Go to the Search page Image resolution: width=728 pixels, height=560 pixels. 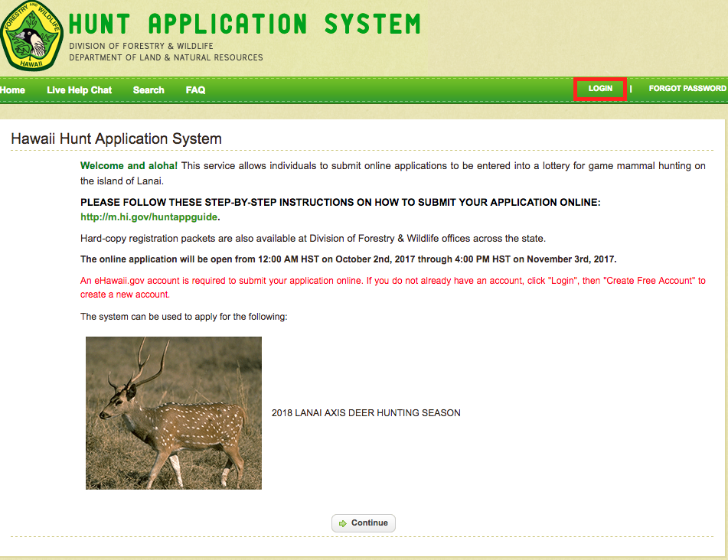149,90
